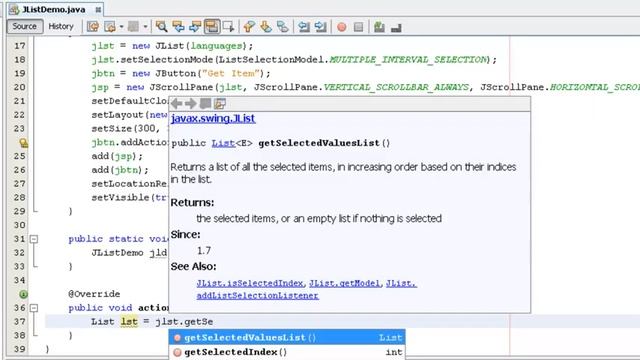Go forward in the Javadoc popup
Viewport: 640px width, 360px height.
tap(191, 104)
